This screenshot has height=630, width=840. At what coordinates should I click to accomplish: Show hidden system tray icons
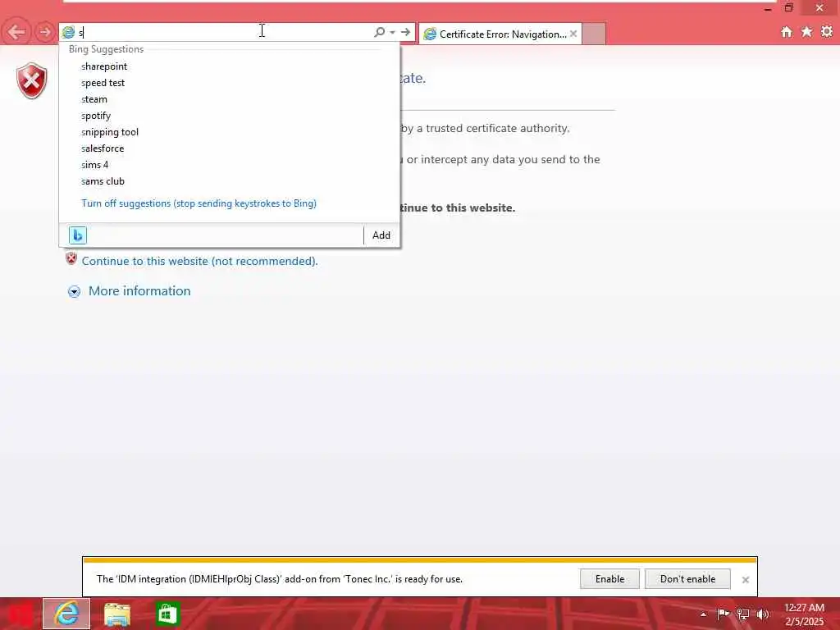[x=703, y=614]
